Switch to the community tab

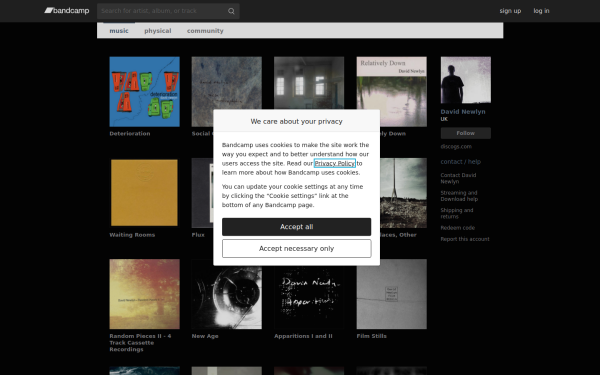205,31
